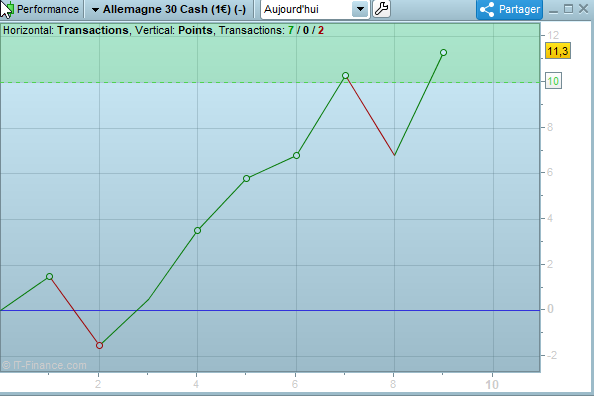Click the Partager share button
This screenshot has height=396, width=594.
pyautogui.click(x=510, y=9)
